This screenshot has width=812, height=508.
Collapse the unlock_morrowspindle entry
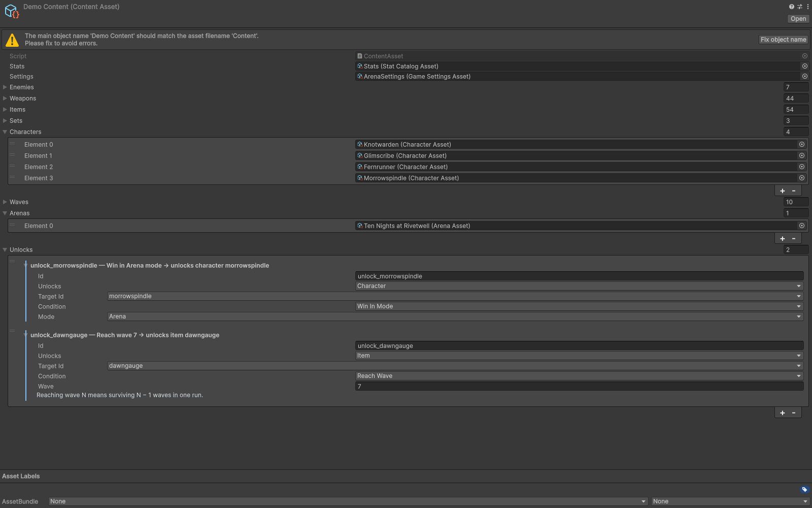tap(25, 265)
